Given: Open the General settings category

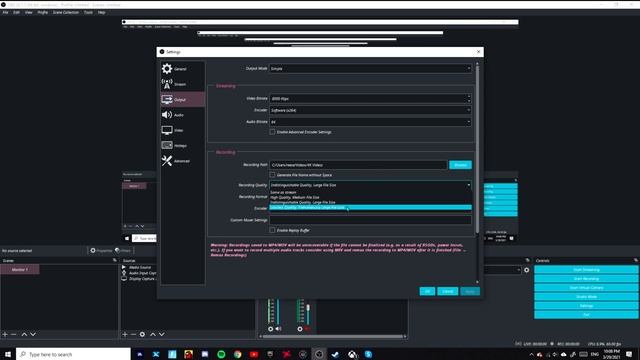Looking at the screenshot, I should coord(182,69).
